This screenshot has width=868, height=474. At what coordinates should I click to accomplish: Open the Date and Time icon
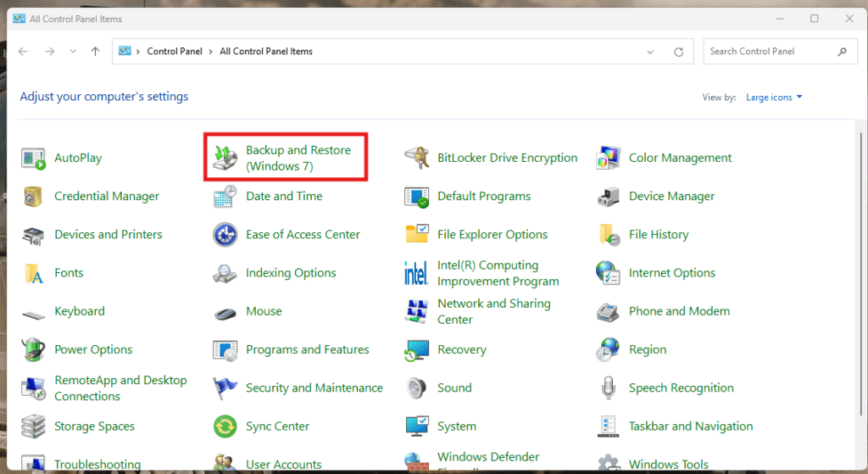click(x=225, y=196)
